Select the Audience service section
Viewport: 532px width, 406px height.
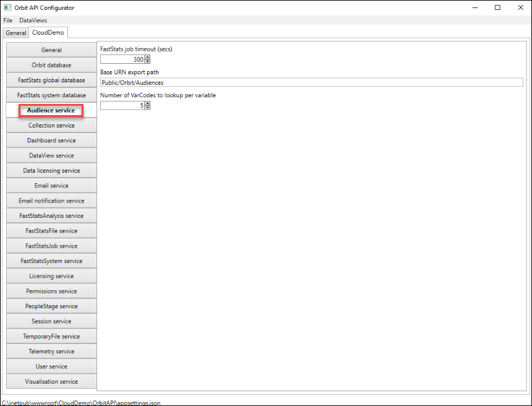[x=51, y=110]
